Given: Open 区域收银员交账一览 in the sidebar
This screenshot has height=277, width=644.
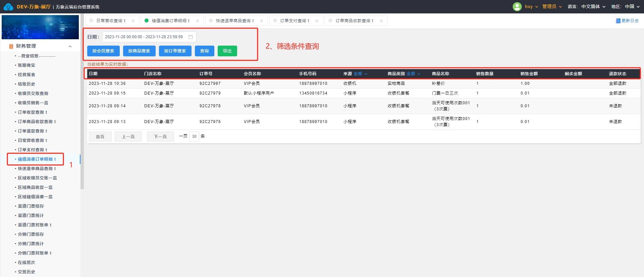Looking at the screenshot, I should 37,178.
